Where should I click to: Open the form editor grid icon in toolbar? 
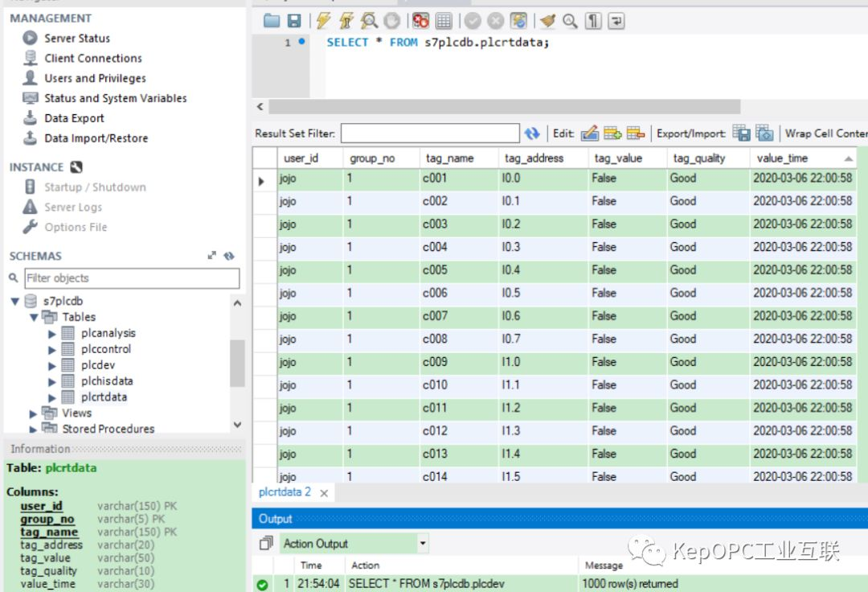[444, 21]
